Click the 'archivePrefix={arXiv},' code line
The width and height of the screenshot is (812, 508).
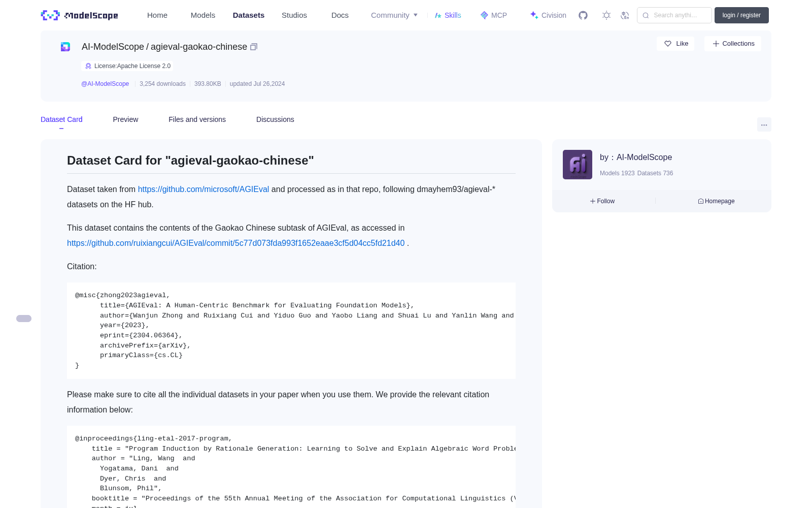145,345
